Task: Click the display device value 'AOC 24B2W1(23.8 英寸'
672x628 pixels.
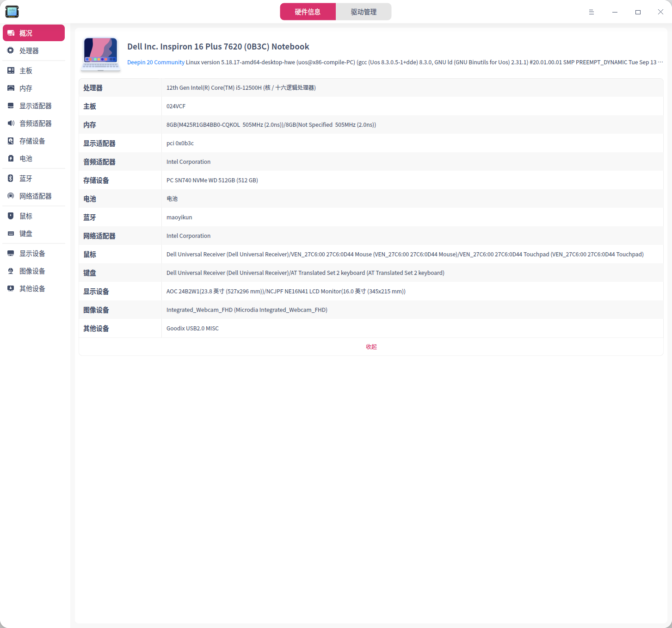Action: coord(195,292)
